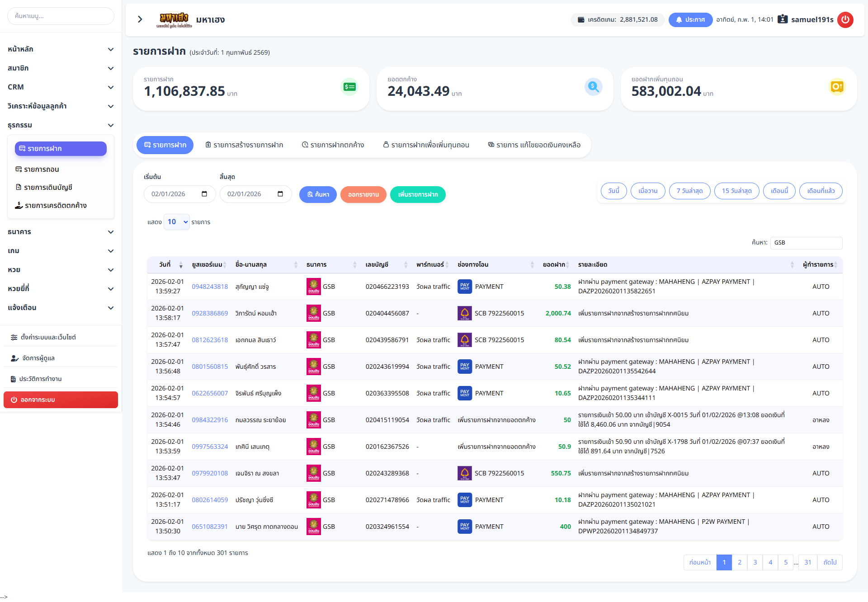Click the table search field containing GSB
Viewport: 868px width, 602px height.
(806, 243)
